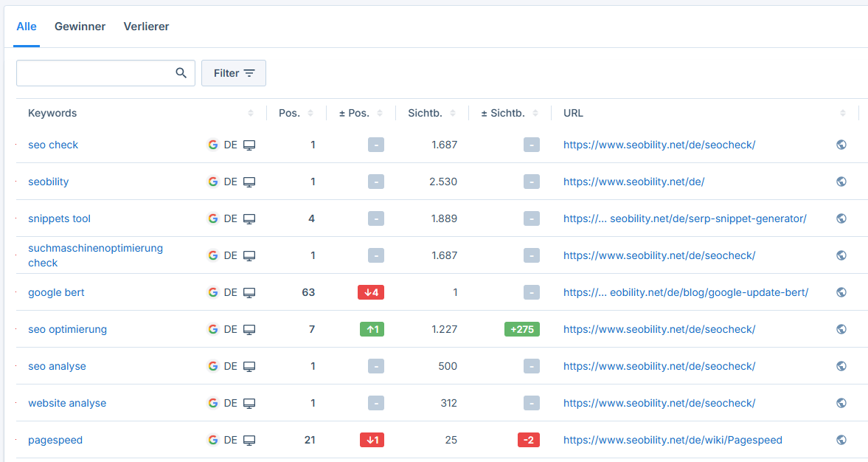Sort table by Pos. column arrows
The height and width of the screenshot is (462, 868).
310,113
